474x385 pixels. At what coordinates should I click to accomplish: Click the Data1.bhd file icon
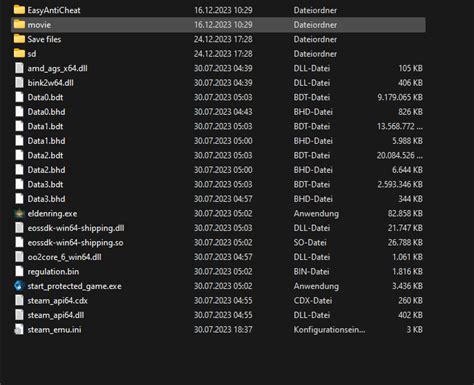coord(19,141)
